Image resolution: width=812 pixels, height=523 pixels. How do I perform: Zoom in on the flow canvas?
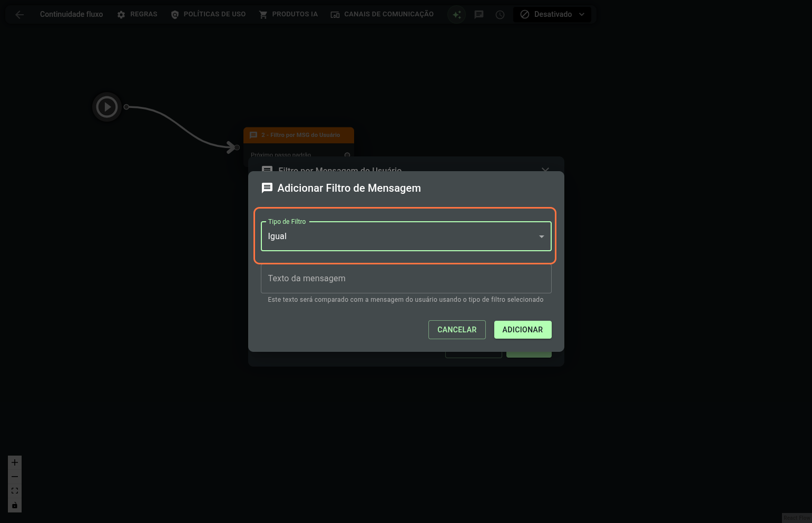15,462
